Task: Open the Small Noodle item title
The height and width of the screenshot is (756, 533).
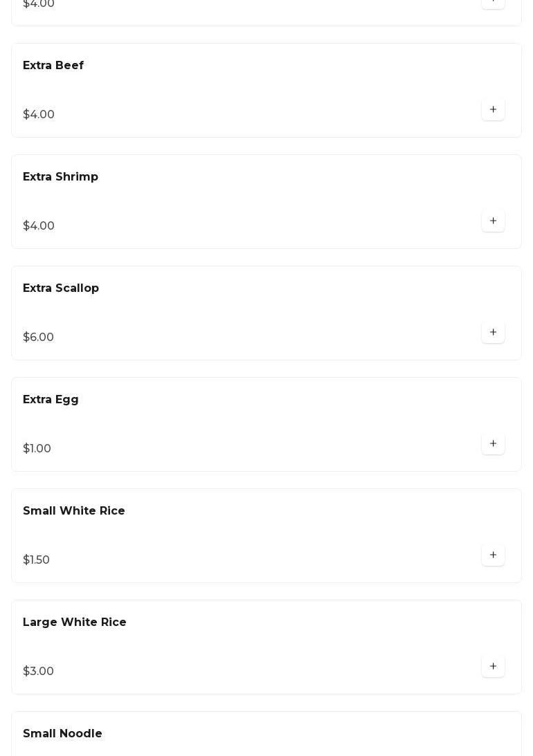Action: 62,734
